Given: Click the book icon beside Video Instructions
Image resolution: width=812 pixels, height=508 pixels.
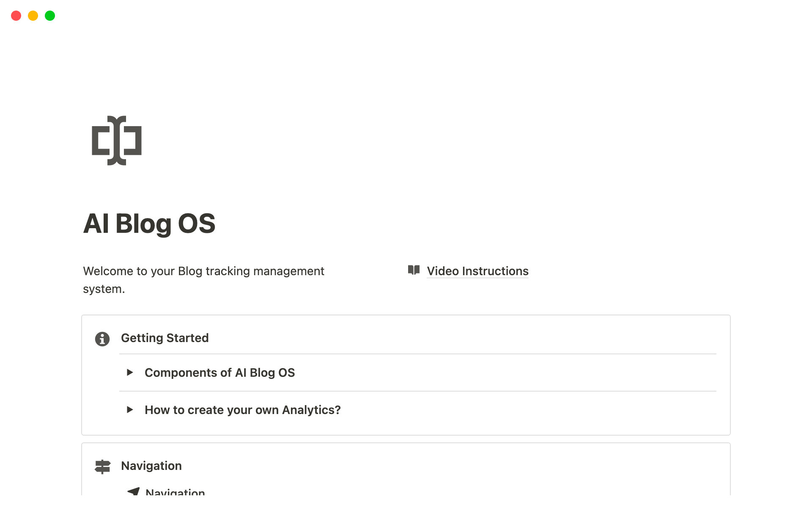Looking at the screenshot, I should tap(414, 270).
